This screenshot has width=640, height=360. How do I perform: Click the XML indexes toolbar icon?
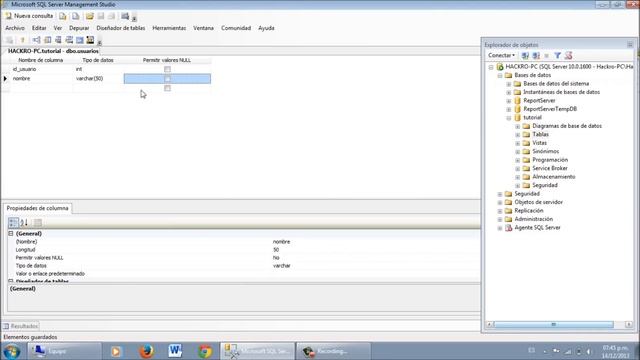tap(69, 40)
